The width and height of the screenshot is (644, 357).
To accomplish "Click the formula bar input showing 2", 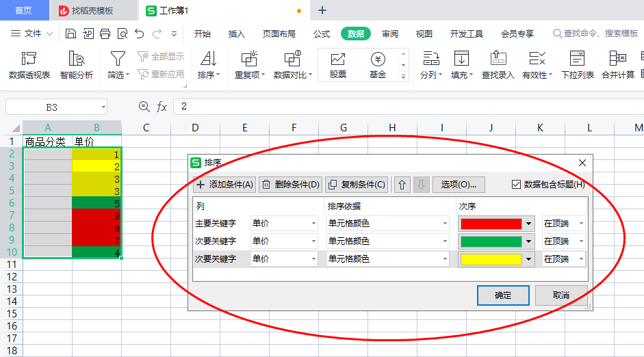I will click(409, 107).
